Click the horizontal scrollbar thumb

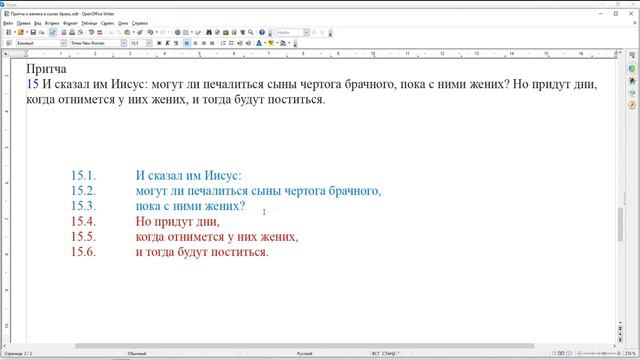coord(304,346)
